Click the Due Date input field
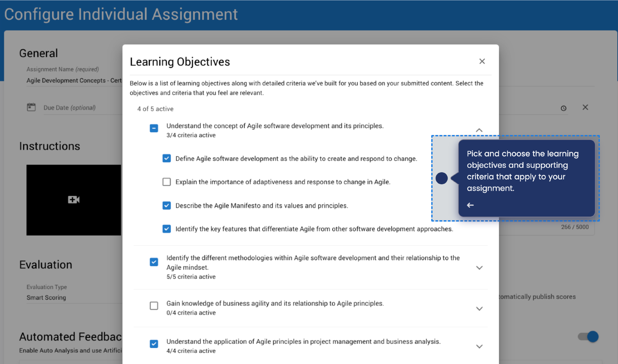The image size is (618, 364). (97, 107)
